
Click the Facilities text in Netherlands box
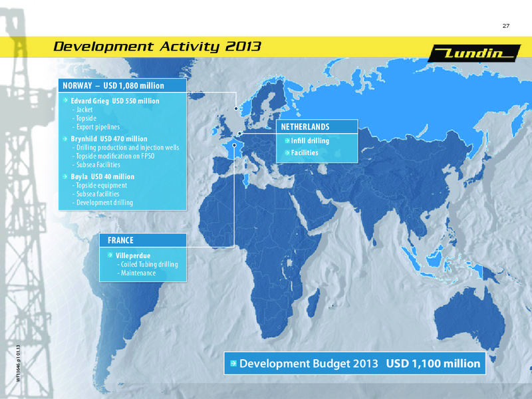[305, 153]
